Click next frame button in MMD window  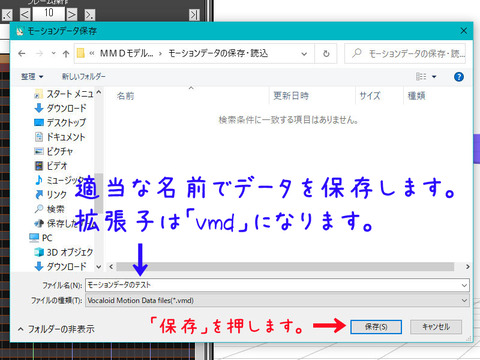point(71,15)
